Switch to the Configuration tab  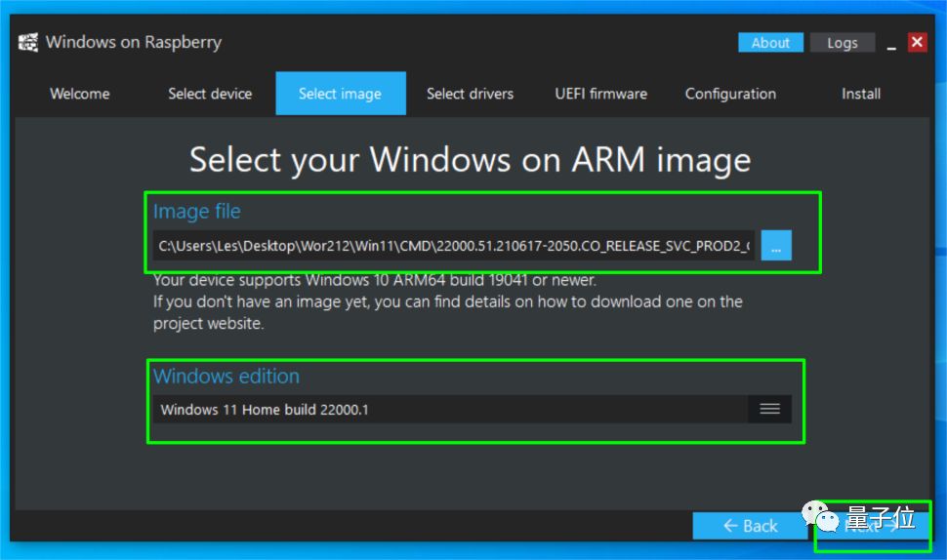click(730, 94)
